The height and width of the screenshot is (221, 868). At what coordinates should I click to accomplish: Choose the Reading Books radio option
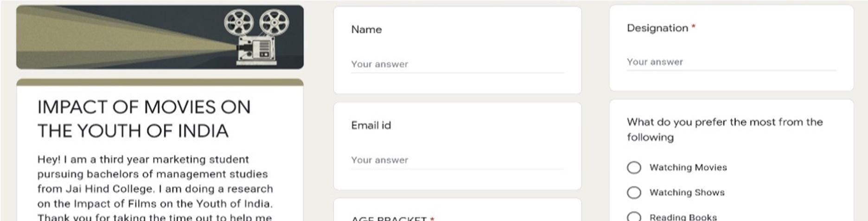click(634, 217)
